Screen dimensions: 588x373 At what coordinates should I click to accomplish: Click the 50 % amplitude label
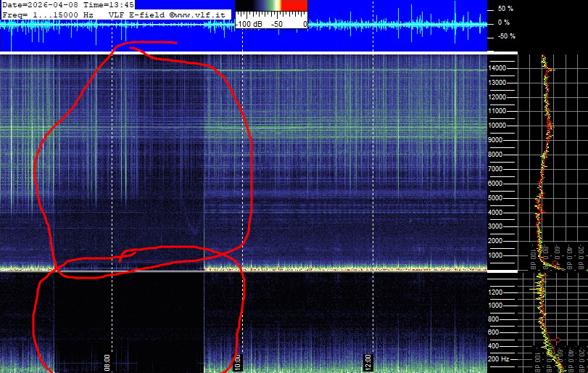tap(505, 9)
